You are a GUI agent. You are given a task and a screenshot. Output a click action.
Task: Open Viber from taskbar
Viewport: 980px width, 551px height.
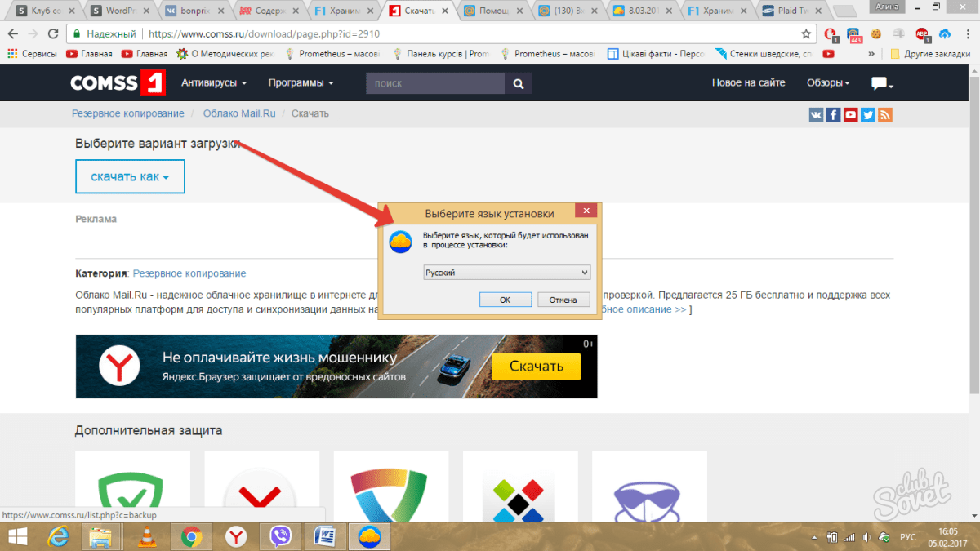[x=281, y=536]
